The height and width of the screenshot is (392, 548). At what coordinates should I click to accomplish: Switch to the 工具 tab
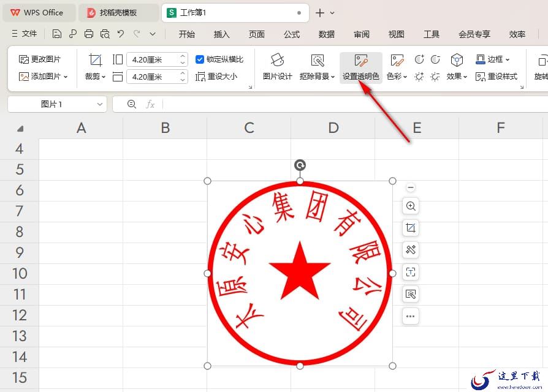(432, 34)
